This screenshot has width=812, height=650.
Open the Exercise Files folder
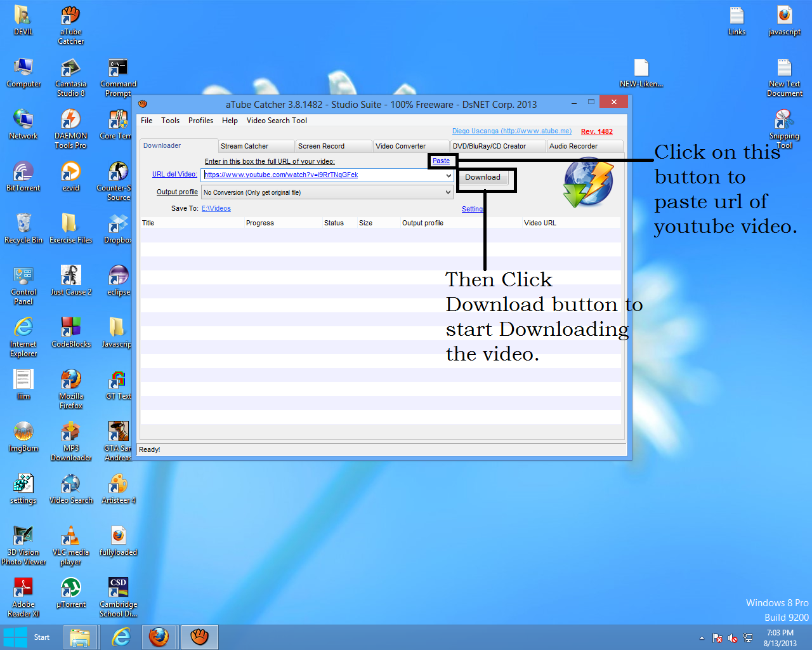point(70,229)
